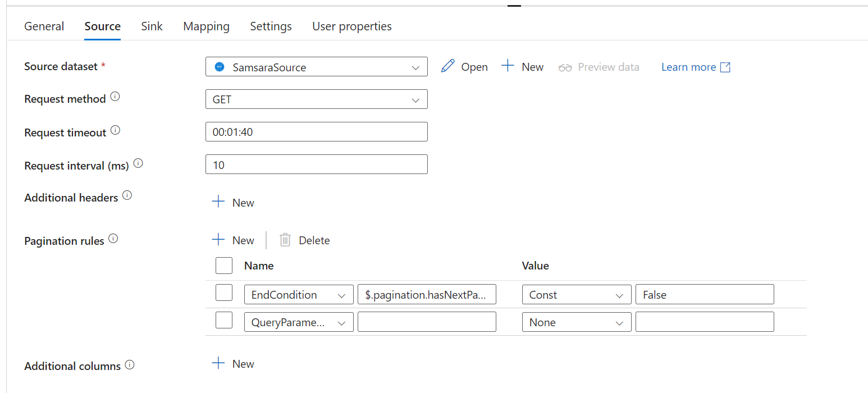Open the General tab

click(x=44, y=26)
